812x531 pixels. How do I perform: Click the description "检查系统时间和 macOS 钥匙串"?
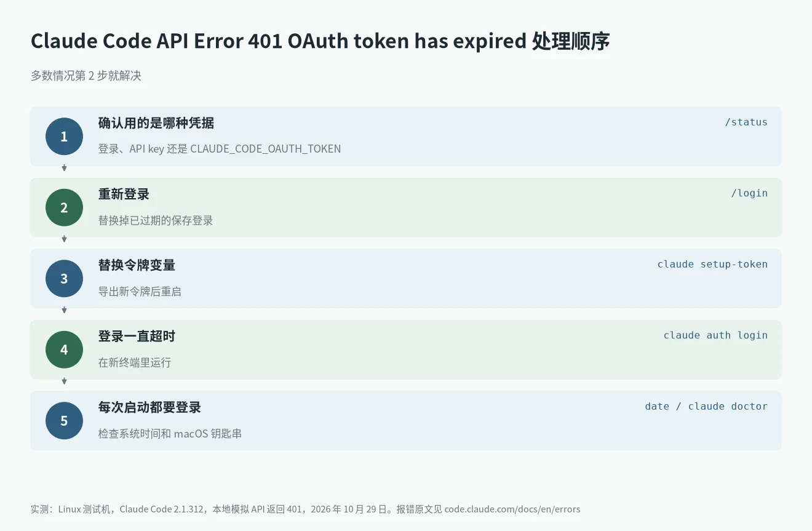(x=170, y=434)
